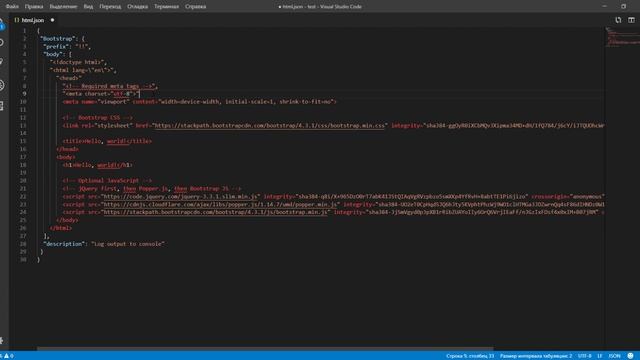The image size is (640, 360).
Task: Click the LF end-of-line status entry
Action: [600, 356]
